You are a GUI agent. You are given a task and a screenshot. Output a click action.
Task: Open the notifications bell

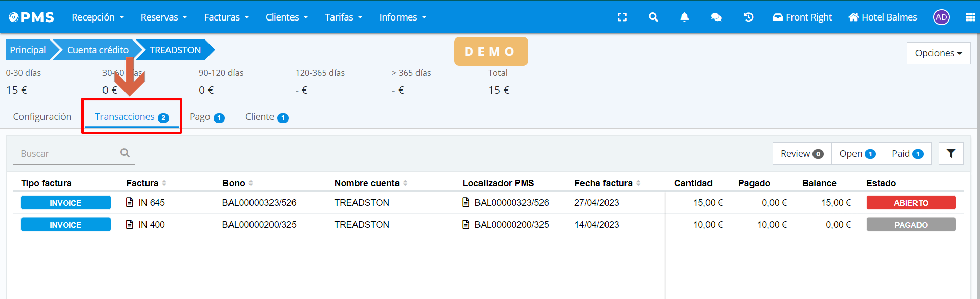click(684, 17)
